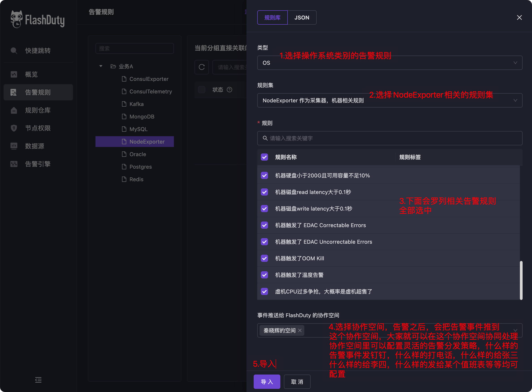
Task: Click the 告警引擎 sidebar icon
Action: (x=14, y=164)
